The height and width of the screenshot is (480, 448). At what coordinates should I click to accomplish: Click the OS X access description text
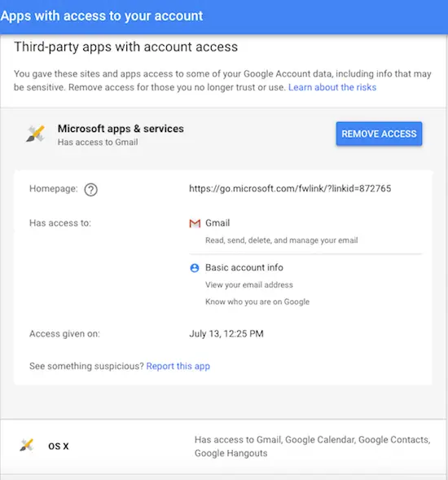(x=313, y=447)
